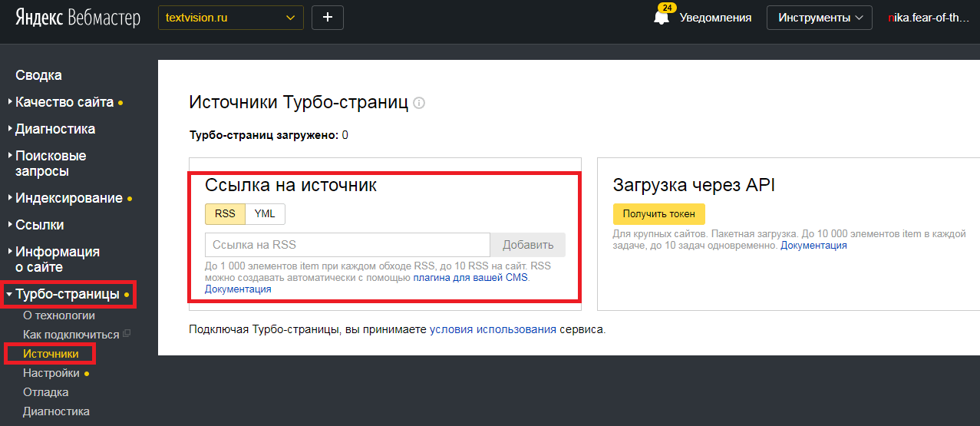Open Документация link in API section

pos(813,245)
